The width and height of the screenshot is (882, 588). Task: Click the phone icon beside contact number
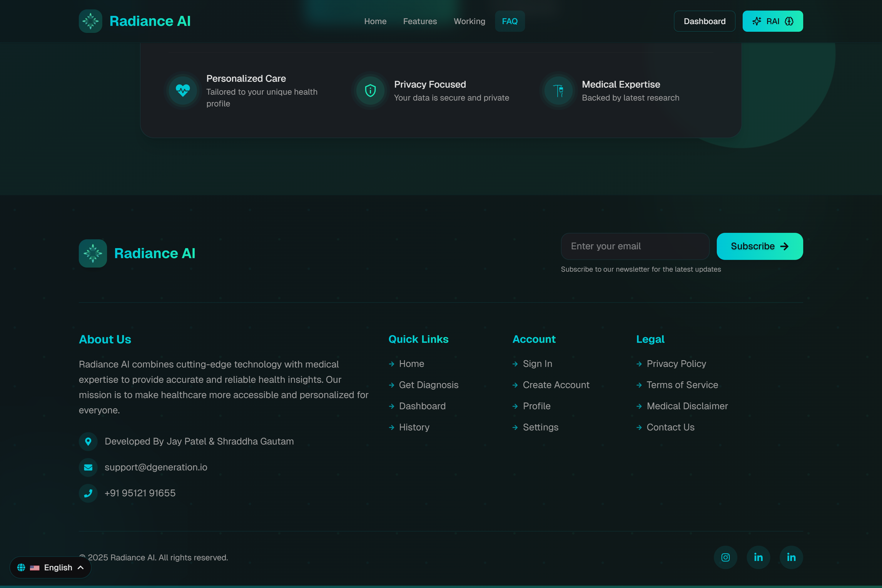click(88, 493)
